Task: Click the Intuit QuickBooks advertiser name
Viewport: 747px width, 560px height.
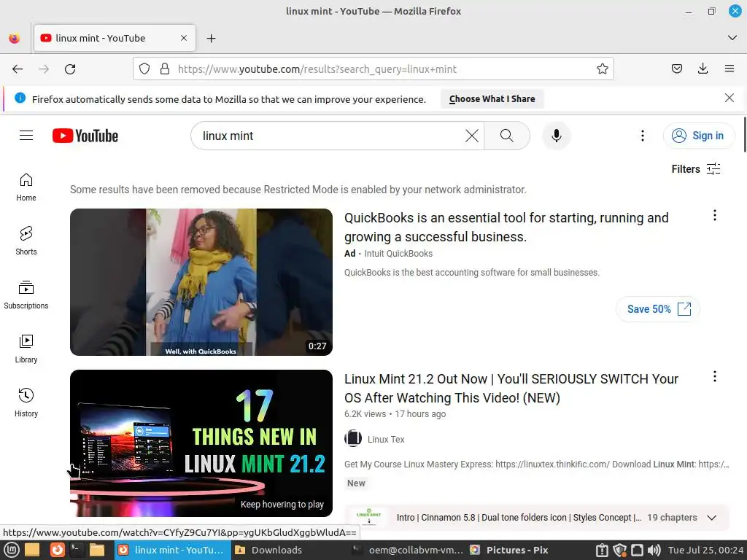Action: click(x=398, y=254)
